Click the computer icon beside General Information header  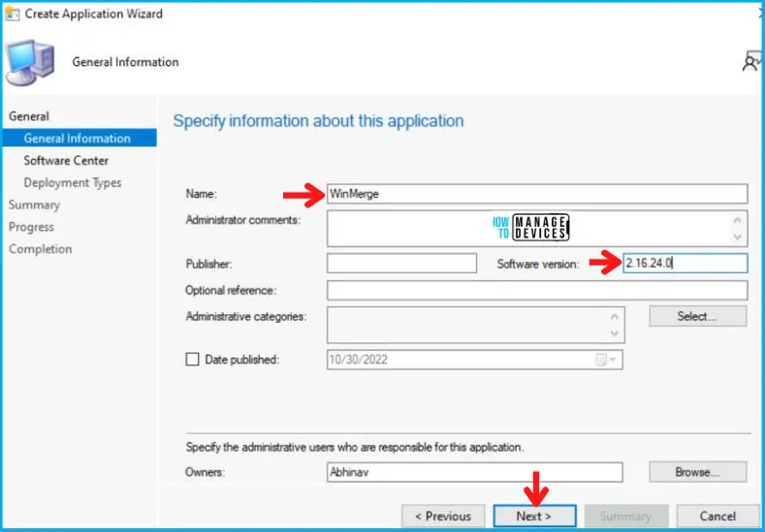30,63
